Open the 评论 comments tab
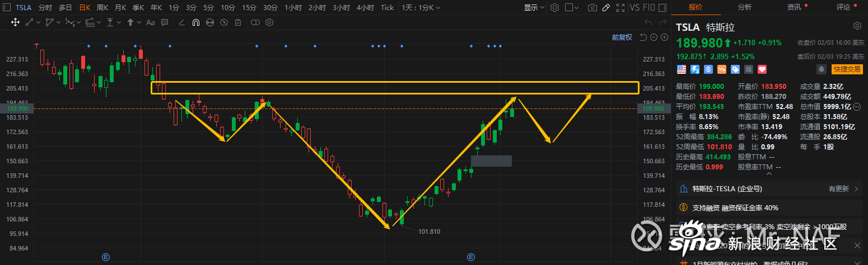868x265 pixels. [x=843, y=7]
